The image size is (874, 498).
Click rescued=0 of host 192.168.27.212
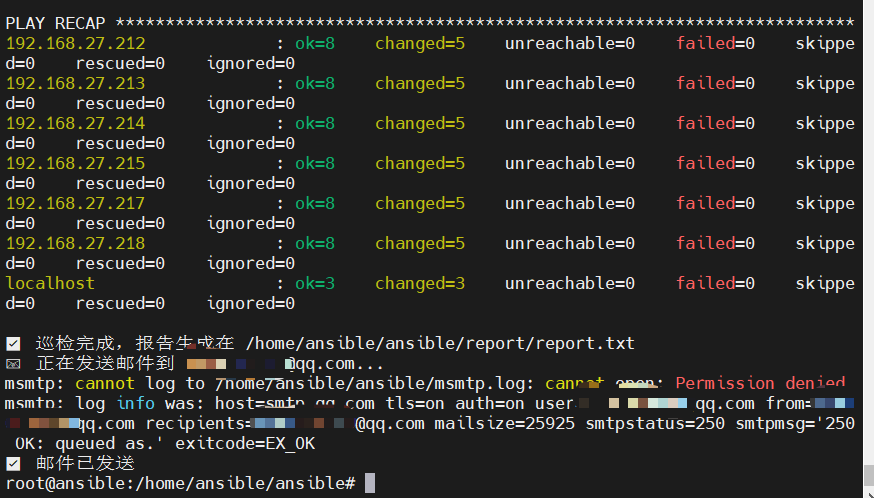(x=120, y=64)
